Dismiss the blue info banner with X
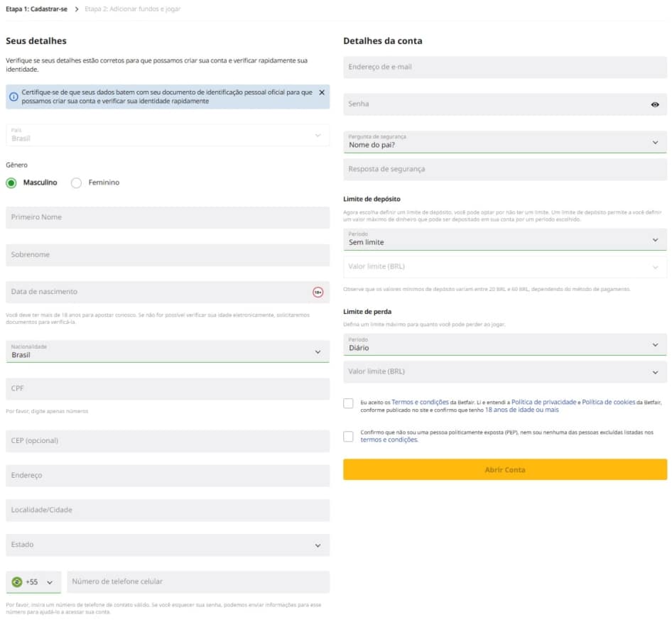 322,92
